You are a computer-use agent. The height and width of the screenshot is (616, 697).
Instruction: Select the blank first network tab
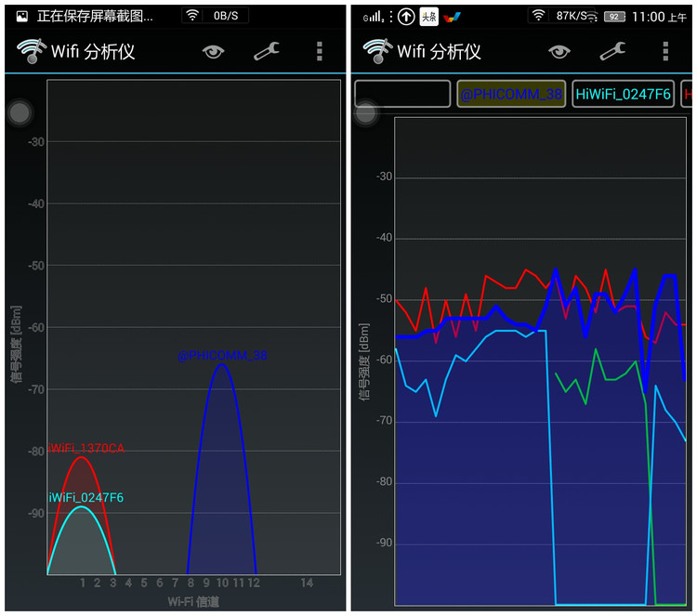coord(402,94)
